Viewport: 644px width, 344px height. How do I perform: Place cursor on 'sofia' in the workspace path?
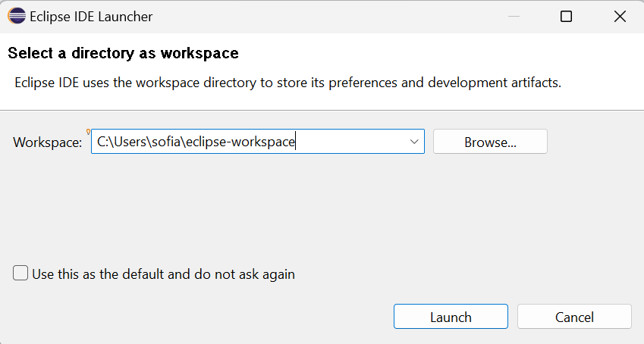(166, 142)
